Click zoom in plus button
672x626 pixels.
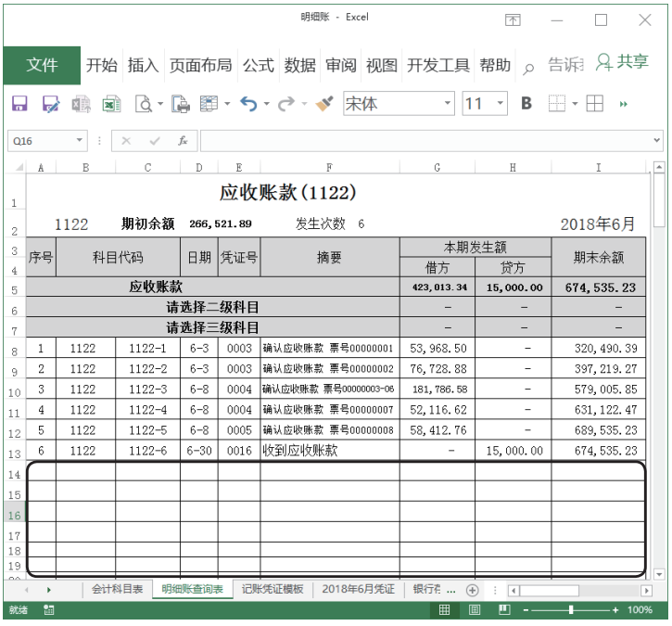615,609
